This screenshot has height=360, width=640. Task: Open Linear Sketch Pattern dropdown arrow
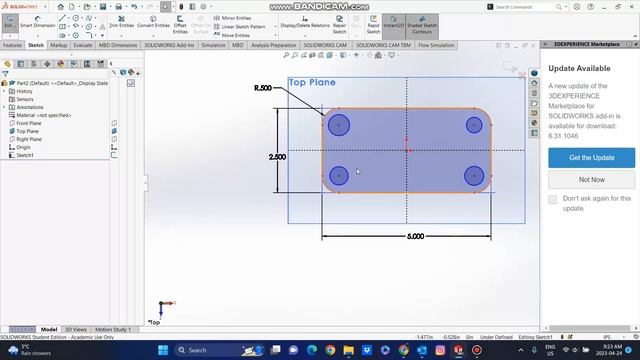point(275,27)
